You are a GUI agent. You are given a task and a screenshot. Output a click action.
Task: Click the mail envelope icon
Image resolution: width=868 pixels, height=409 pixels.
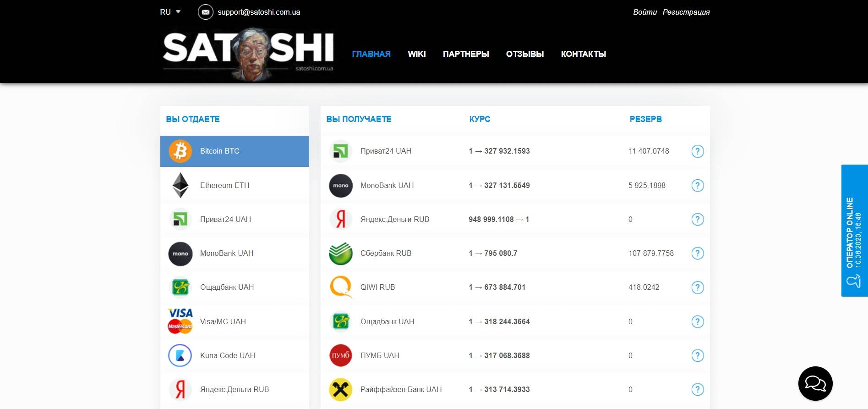tap(205, 12)
